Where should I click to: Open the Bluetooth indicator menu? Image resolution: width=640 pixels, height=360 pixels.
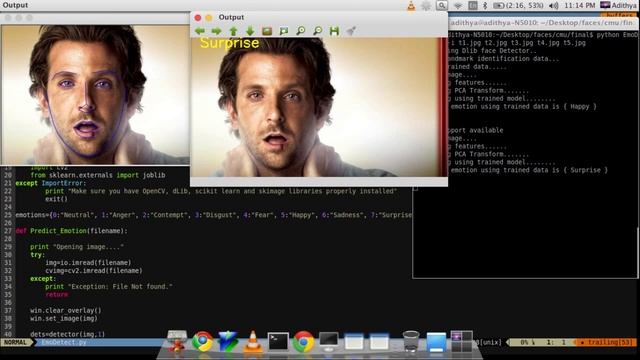485,6
